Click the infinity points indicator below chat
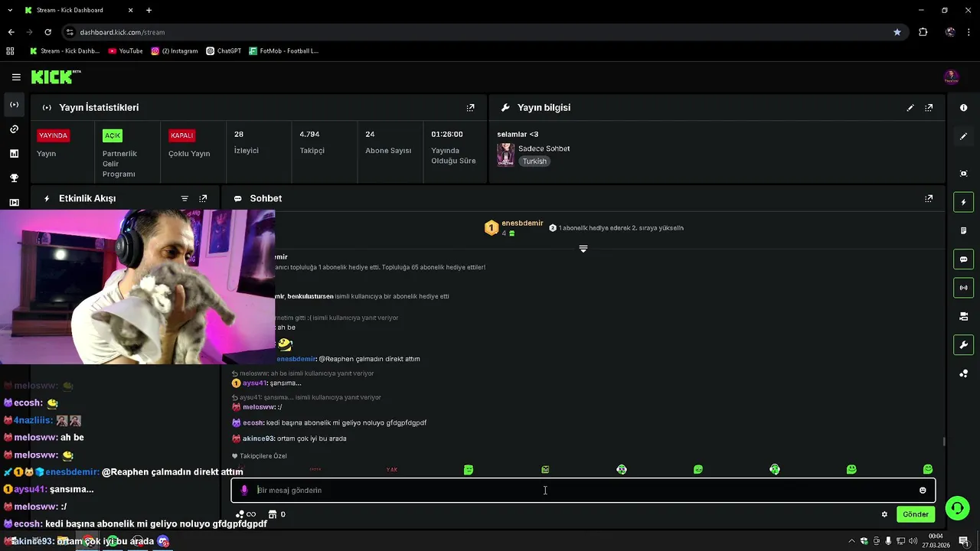Image resolution: width=980 pixels, height=551 pixels. [246, 514]
